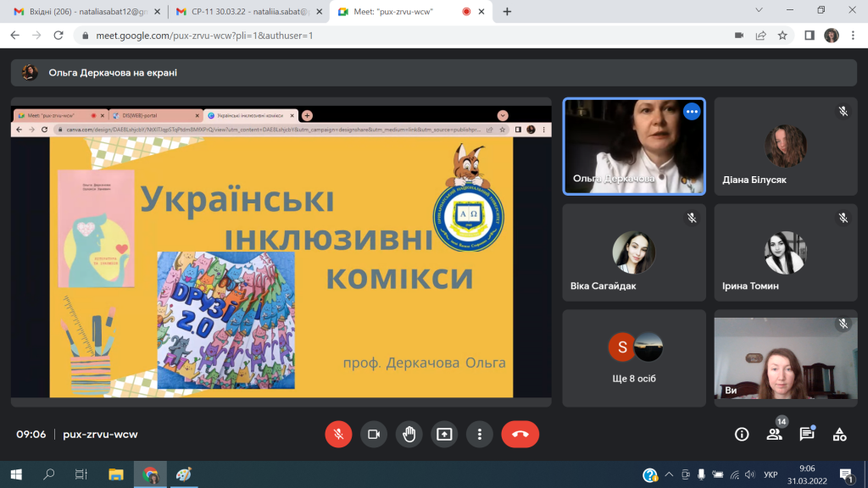Open the activities panel
The width and height of the screenshot is (868, 488).
[839, 435]
